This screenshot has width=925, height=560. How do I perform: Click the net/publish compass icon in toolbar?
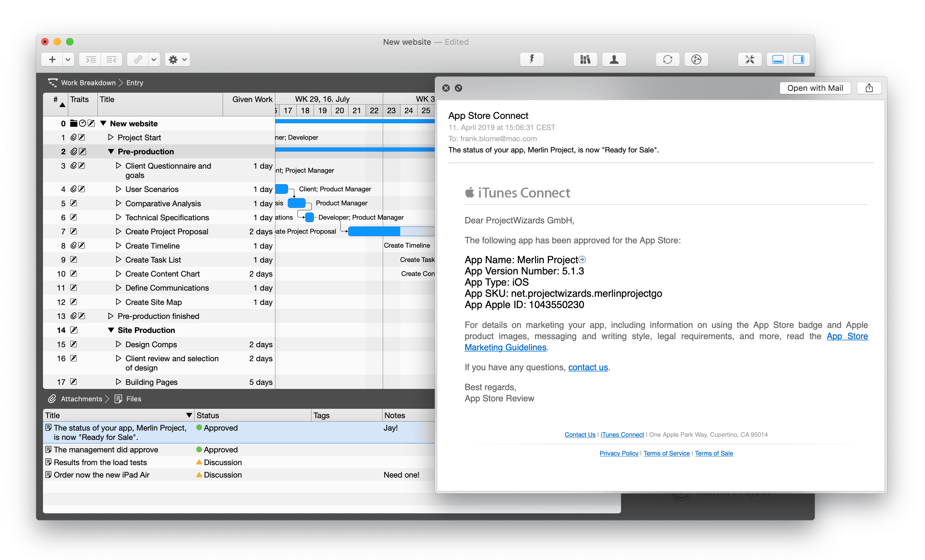tap(696, 59)
